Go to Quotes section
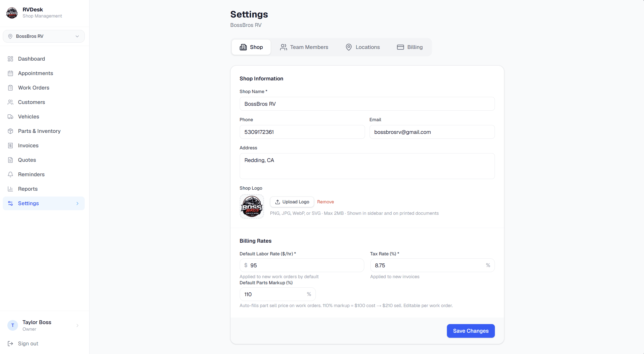The width and height of the screenshot is (644, 354). [44, 160]
